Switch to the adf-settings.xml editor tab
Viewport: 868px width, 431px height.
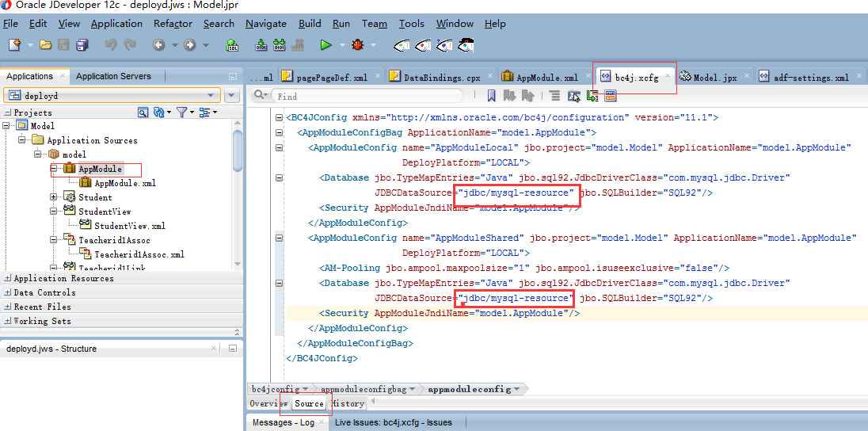(x=810, y=78)
